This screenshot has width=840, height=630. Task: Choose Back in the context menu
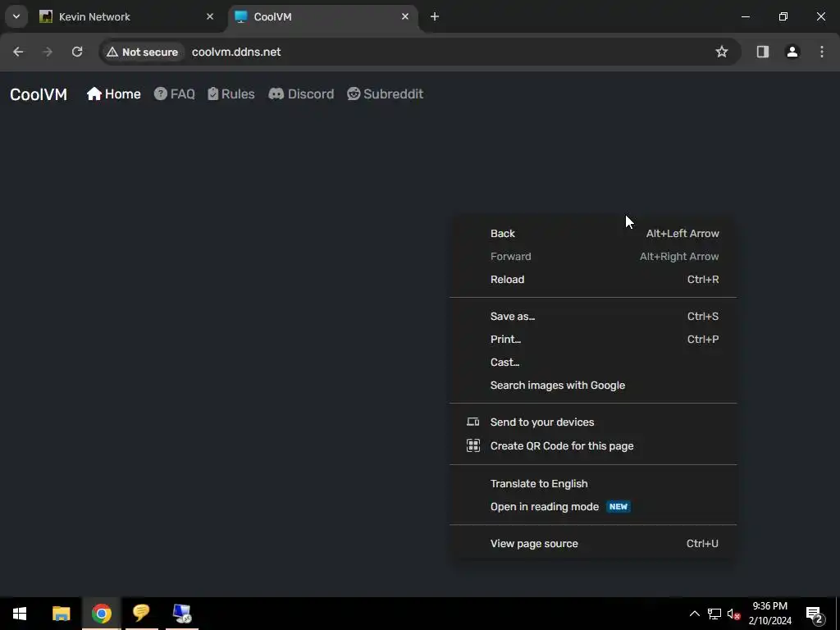click(593, 234)
